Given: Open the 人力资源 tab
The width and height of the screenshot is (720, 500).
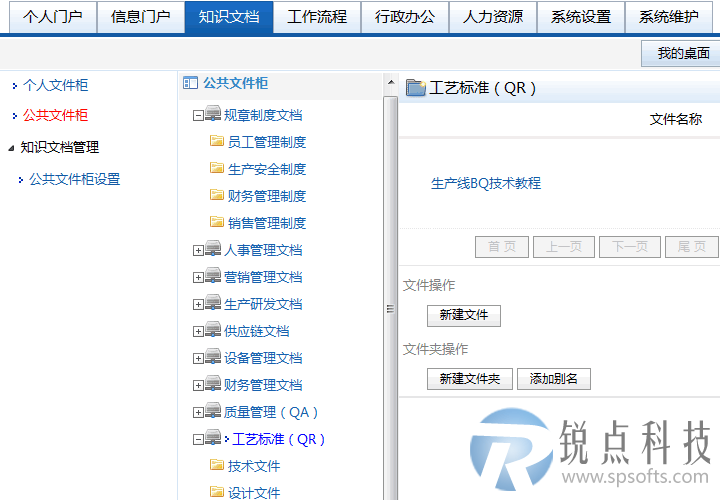Looking at the screenshot, I should point(493,17).
